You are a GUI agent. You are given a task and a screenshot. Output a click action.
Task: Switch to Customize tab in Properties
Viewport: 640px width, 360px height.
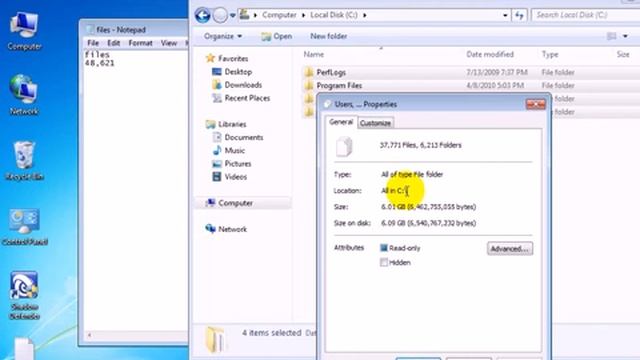[376, 123]
